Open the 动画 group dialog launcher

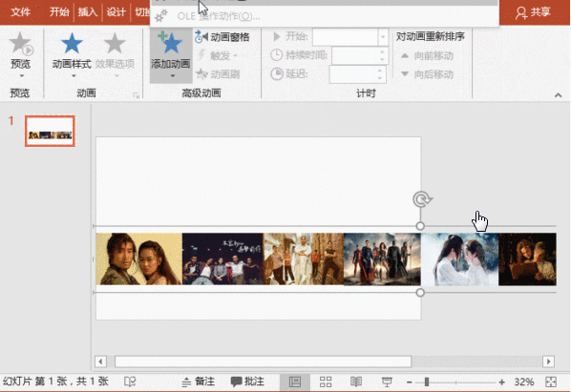click(x=137, y=95)
